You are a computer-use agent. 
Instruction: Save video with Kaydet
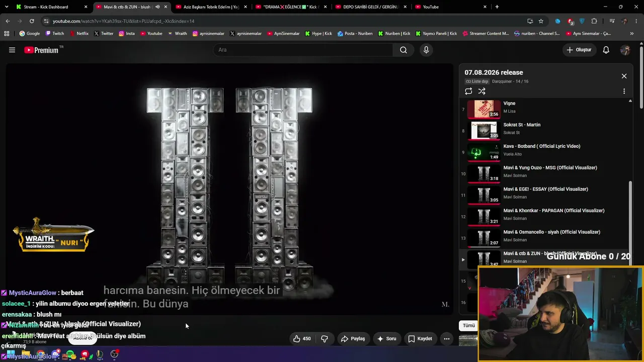(x=420, y=338)
